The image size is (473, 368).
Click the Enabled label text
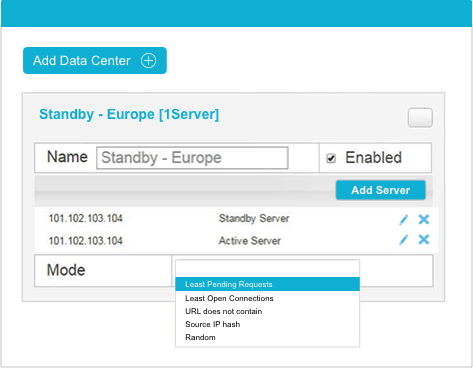click(373, 158)
